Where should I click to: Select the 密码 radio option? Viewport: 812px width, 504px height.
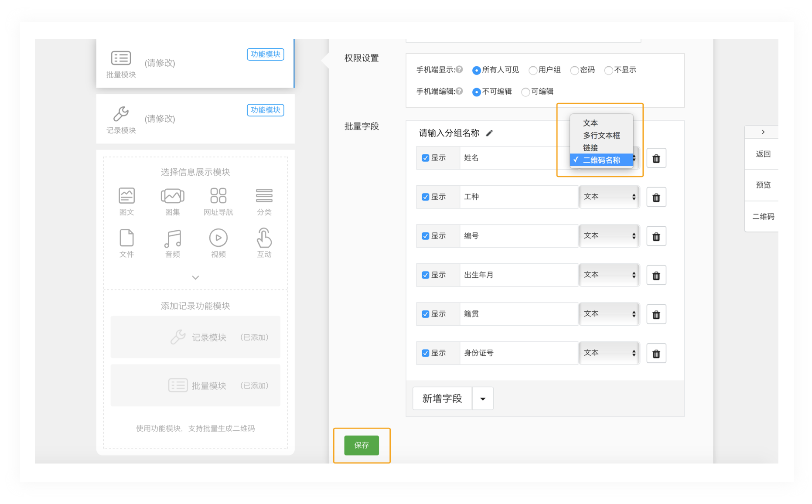coord(575,70)
